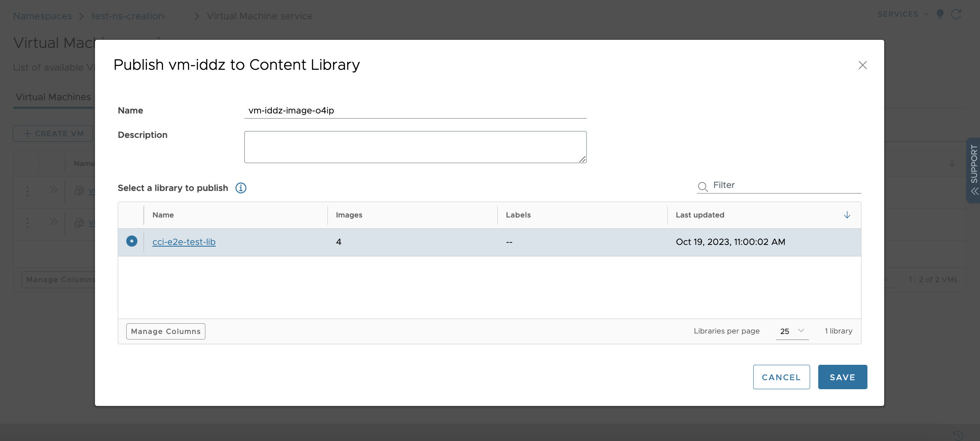Select the cci-e2e-test-lib radio button
The image size is (980, 441).
point(132,241)
